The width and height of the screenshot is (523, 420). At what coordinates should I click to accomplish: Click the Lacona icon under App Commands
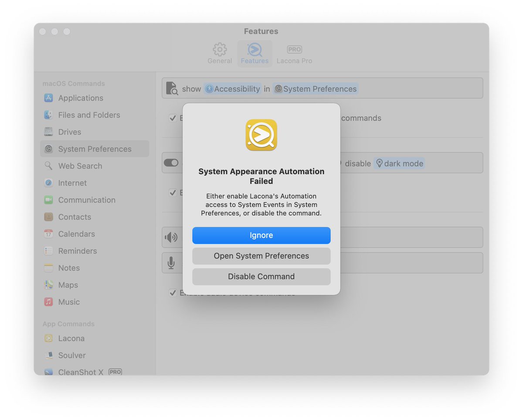coord(48,338)
